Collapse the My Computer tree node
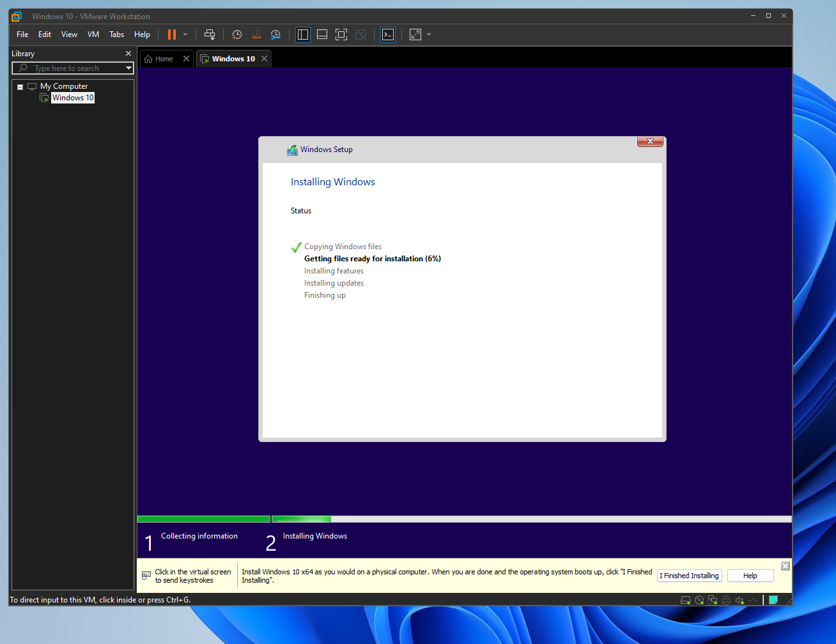 click(x=20, y=87)
